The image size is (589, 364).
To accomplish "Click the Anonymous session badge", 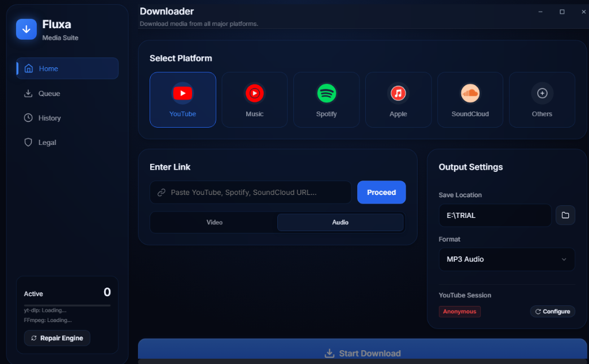I will pos(460,312).
